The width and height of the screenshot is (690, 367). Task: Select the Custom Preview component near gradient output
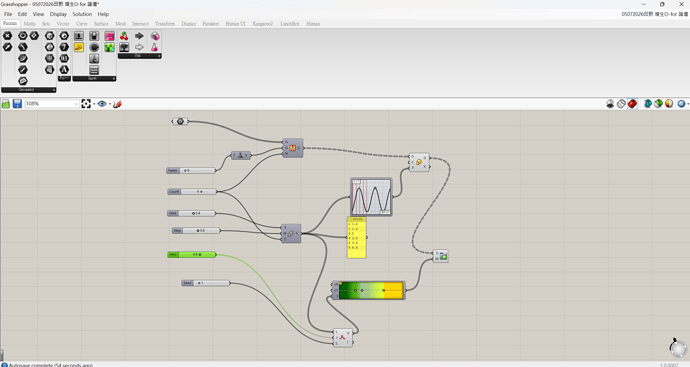coord(440,256)
